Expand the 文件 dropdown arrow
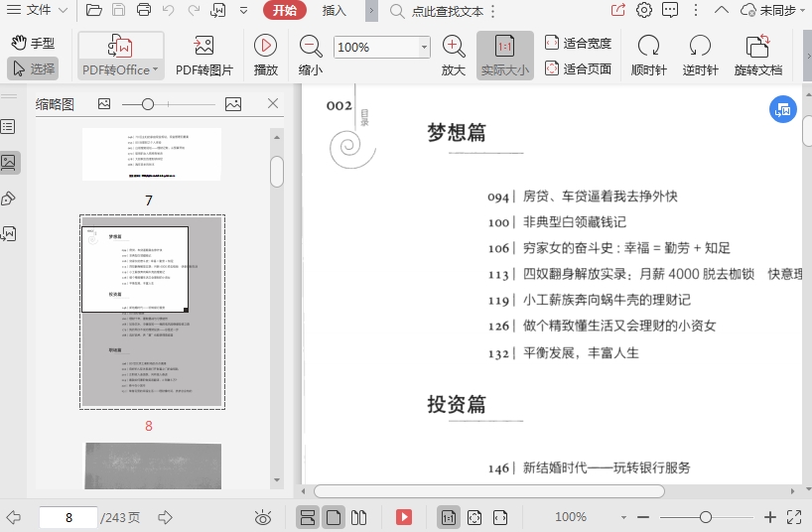The image size is (812, 532). 64,10
